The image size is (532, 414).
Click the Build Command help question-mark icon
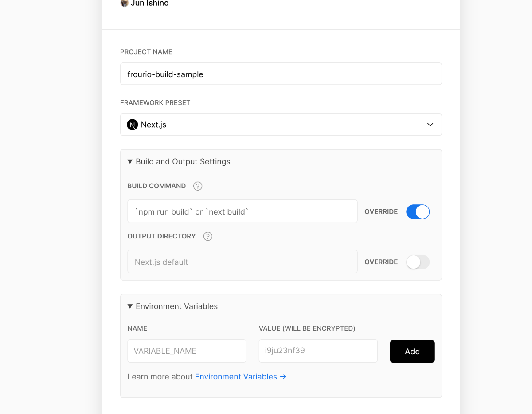point(198,186)
